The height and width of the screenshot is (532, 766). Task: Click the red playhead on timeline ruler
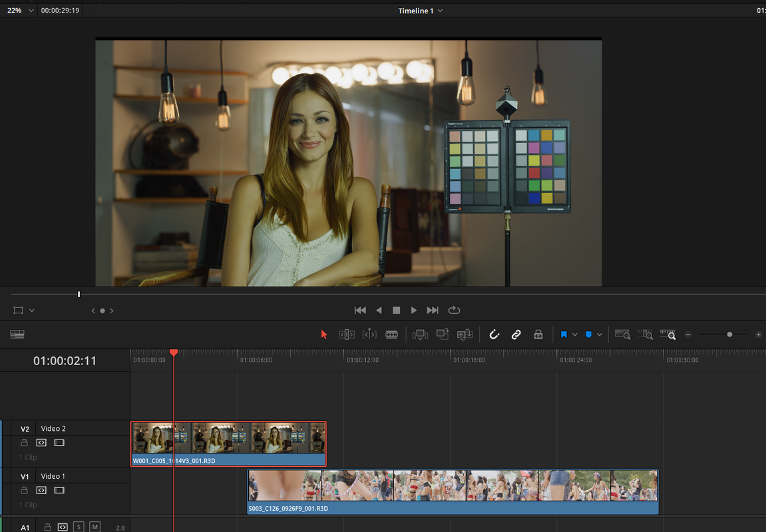[174, 352]
